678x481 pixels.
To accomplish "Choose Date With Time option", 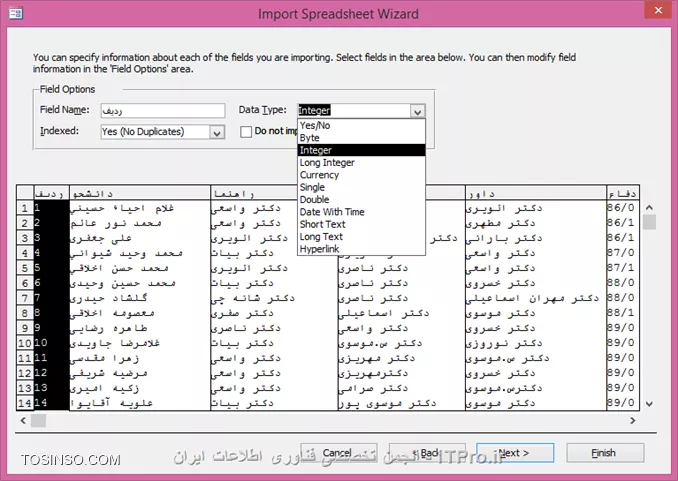I will point(361,212).
